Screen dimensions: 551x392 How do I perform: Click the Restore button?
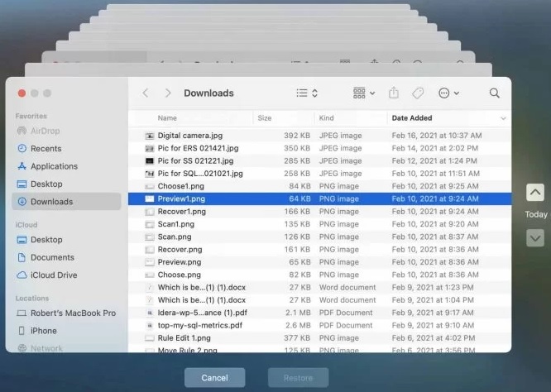pyautogui.click(x=298, y=378)
